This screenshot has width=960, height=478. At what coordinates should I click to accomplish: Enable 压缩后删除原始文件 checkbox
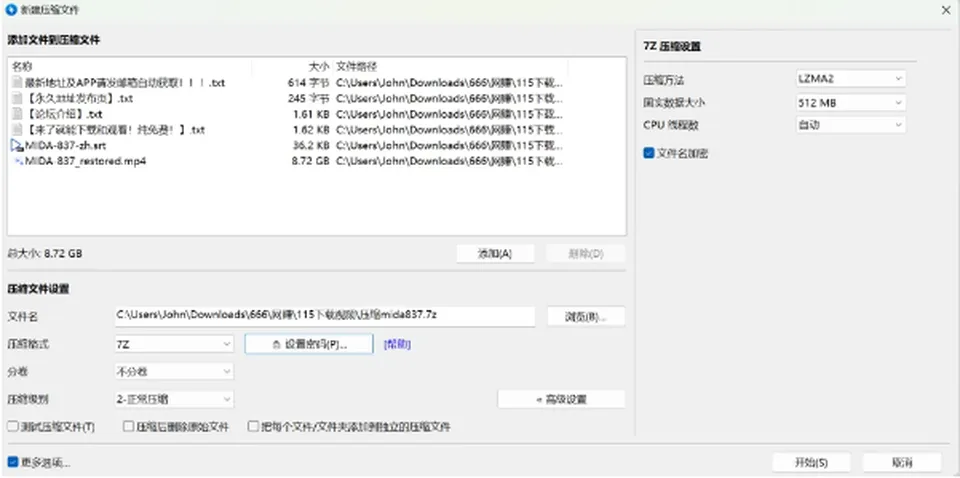click(x=128, y=426)
